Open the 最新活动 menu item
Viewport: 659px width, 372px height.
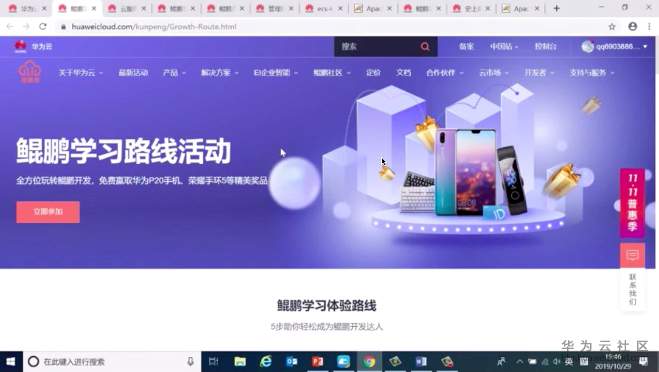133,73
